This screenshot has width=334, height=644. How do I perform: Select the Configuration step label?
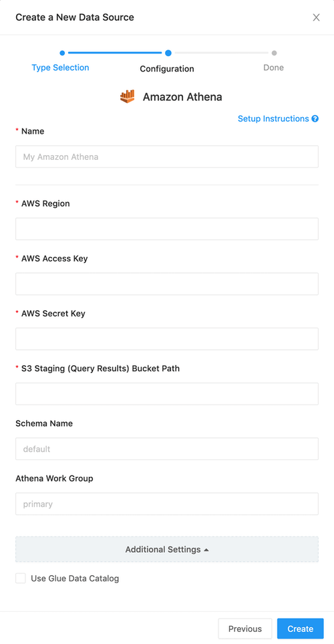click(167, 69)
